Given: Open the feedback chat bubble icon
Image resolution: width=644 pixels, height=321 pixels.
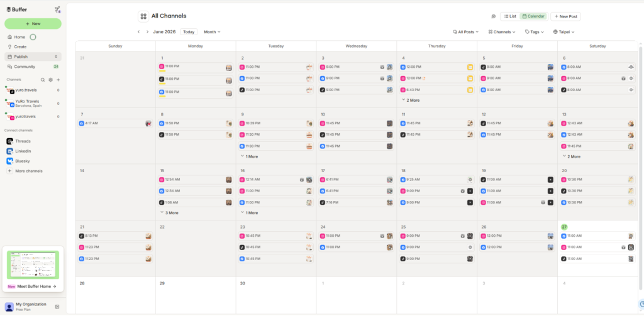Looking at the screenshot, I should (x=493, y=16).
